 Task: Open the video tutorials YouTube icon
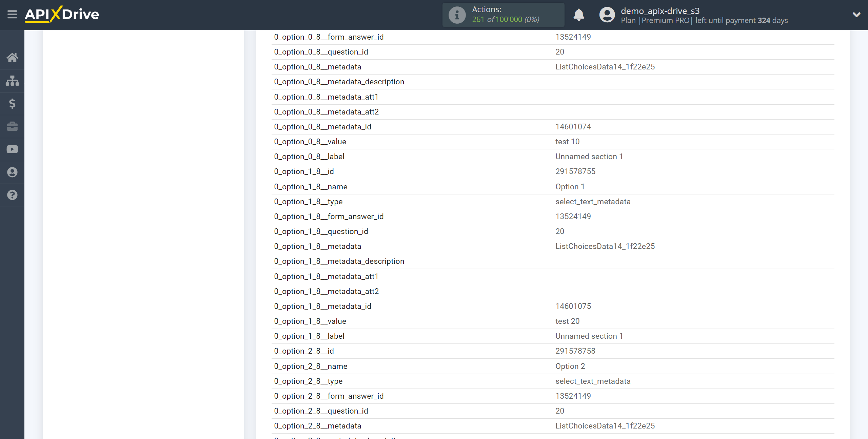click(x=12, y=149)
